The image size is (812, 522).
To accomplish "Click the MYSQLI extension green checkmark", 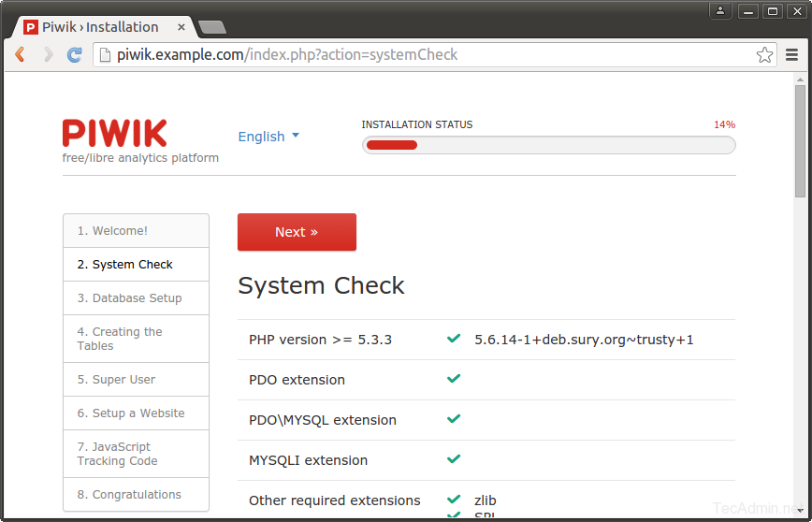I will click(454, 459).
